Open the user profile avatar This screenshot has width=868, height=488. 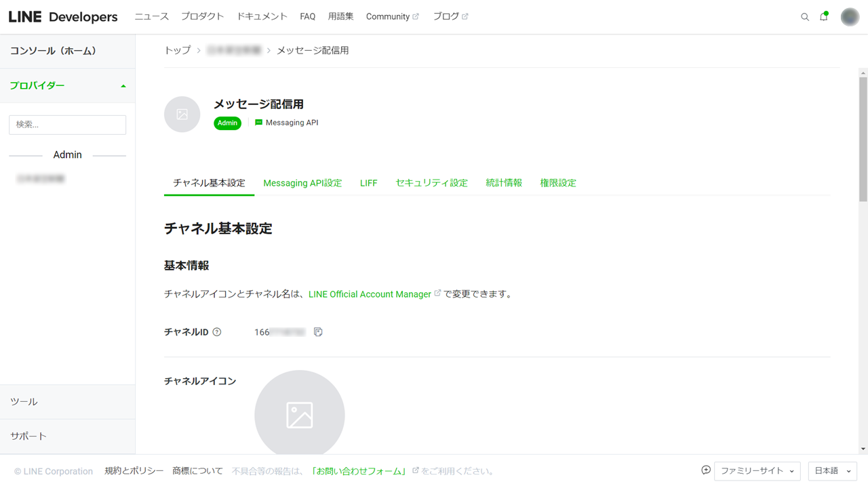click(x=850, y=17)
